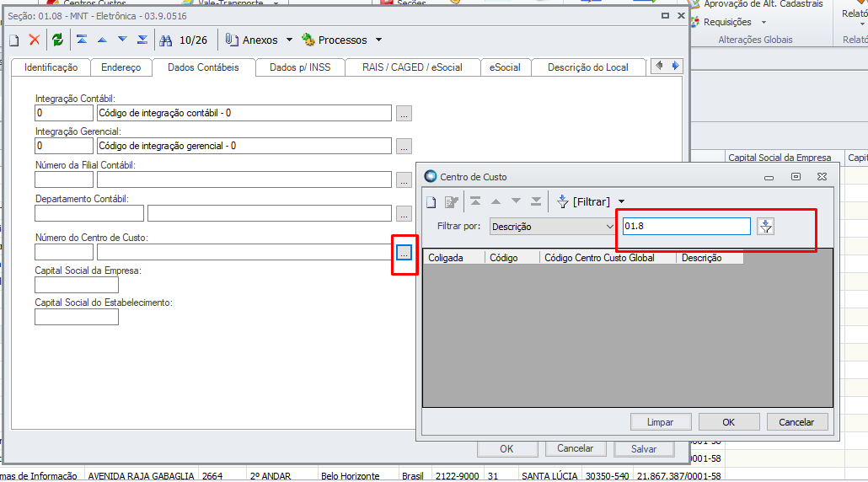Switch to eSocial tab
This screenshot has width=868, height=482.
[504, 67]
